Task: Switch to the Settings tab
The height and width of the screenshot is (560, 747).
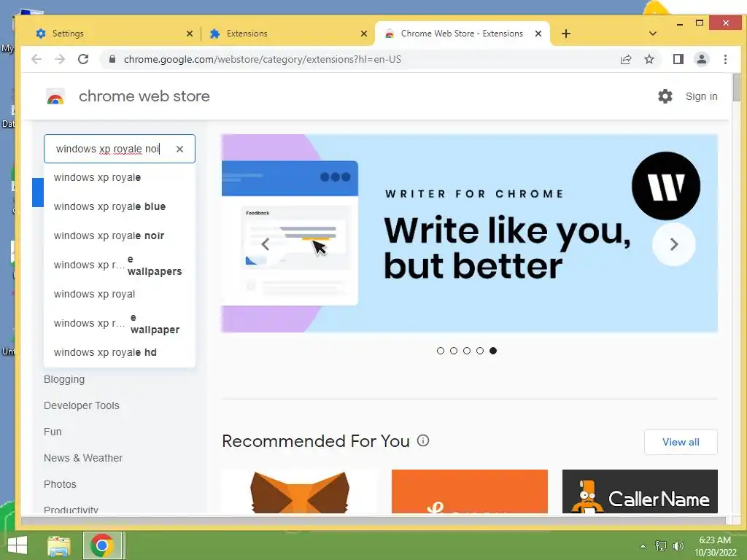Action: 115,34
